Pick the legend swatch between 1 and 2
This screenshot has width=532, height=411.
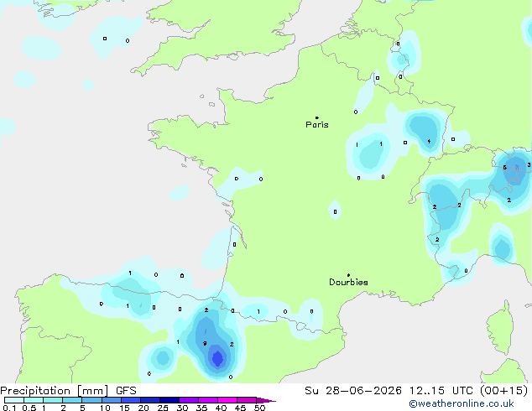pos(53,400)
